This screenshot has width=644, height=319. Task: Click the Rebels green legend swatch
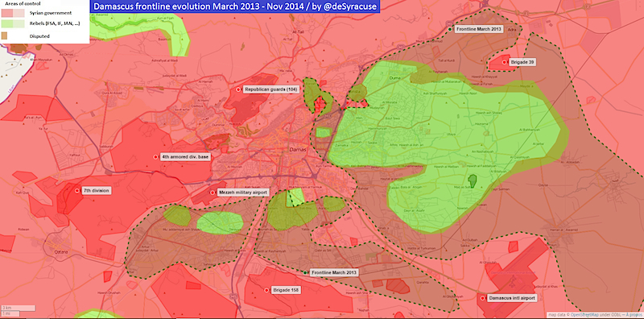click(13, 24)
